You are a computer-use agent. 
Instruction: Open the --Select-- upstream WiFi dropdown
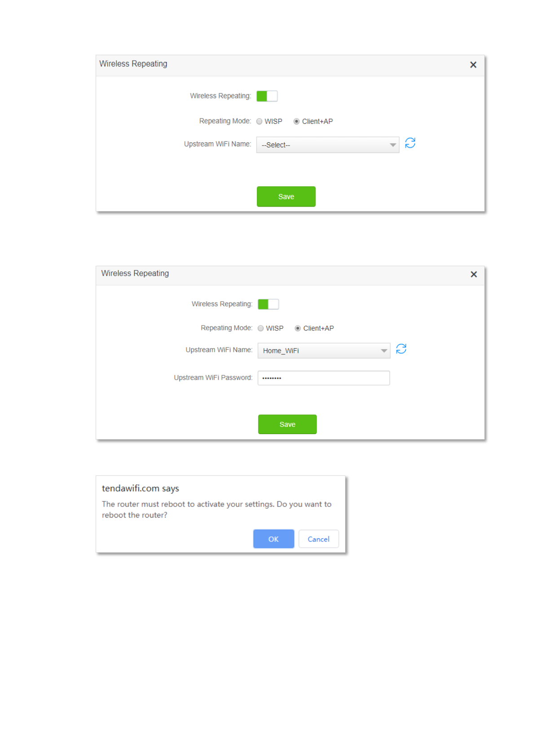327,145
